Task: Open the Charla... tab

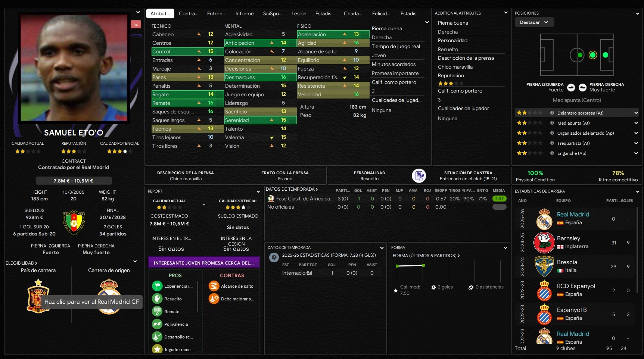Action: coord(353,13)
